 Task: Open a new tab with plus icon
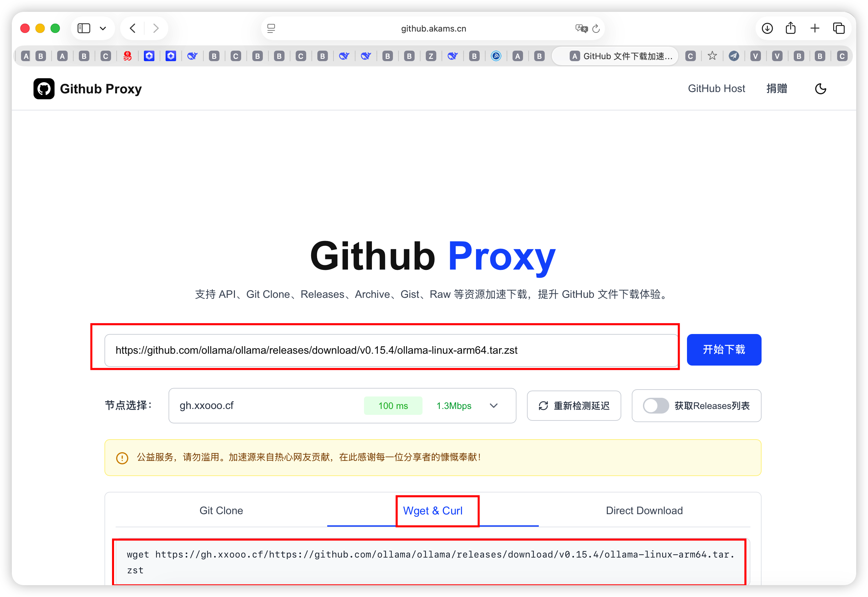click(x=815, y=28)
